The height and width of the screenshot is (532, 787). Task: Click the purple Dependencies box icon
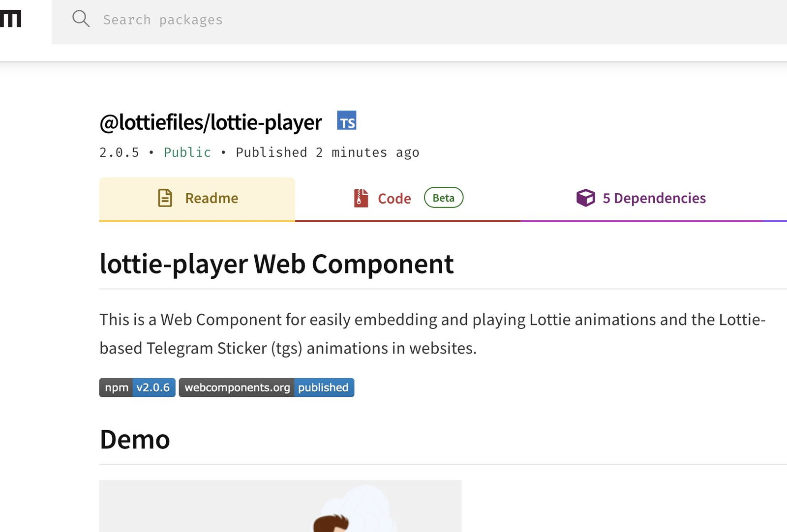coord(585,198)
